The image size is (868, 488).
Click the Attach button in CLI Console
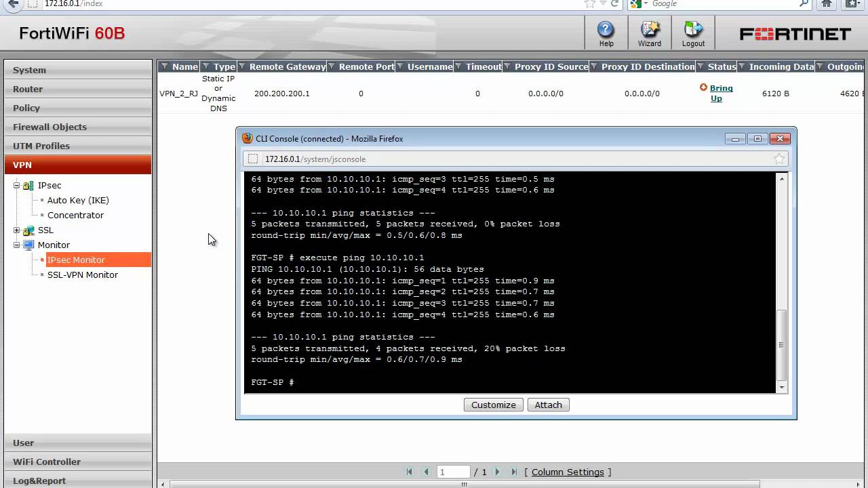pos(549,405)
